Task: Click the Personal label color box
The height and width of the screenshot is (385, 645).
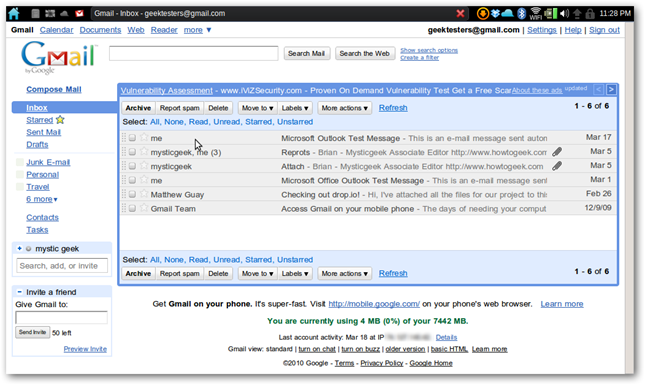Action: click(x=19, y=174)
